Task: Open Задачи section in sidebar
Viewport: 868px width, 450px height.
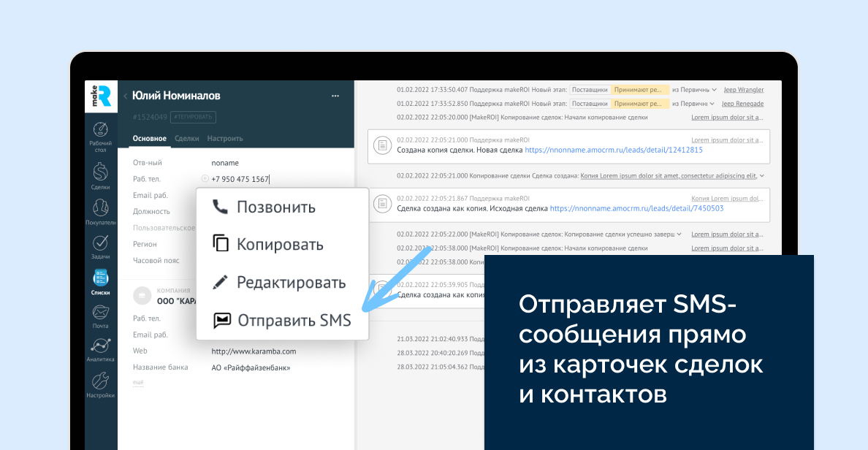Action: pyautogui.click(x=100, y=247)
